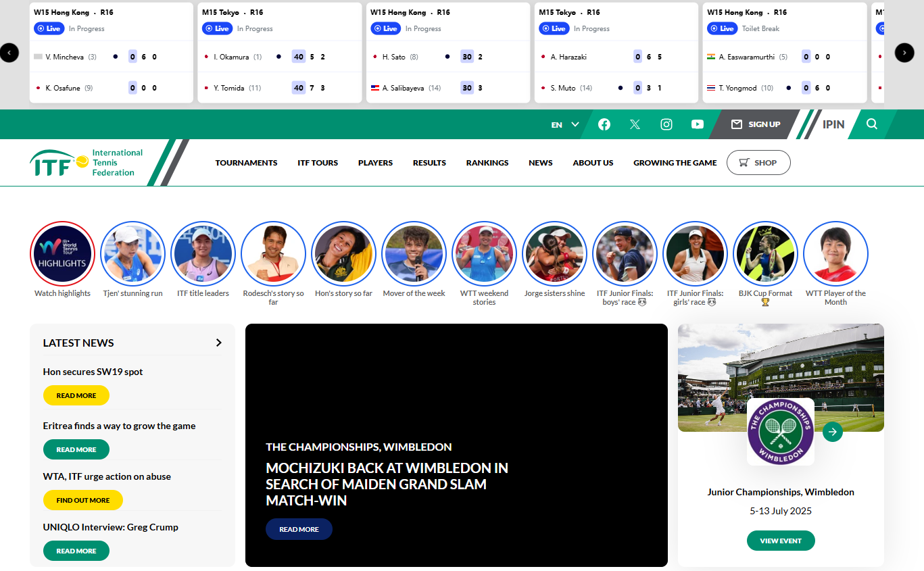Click the search magnifier icon

coord(872,124)
